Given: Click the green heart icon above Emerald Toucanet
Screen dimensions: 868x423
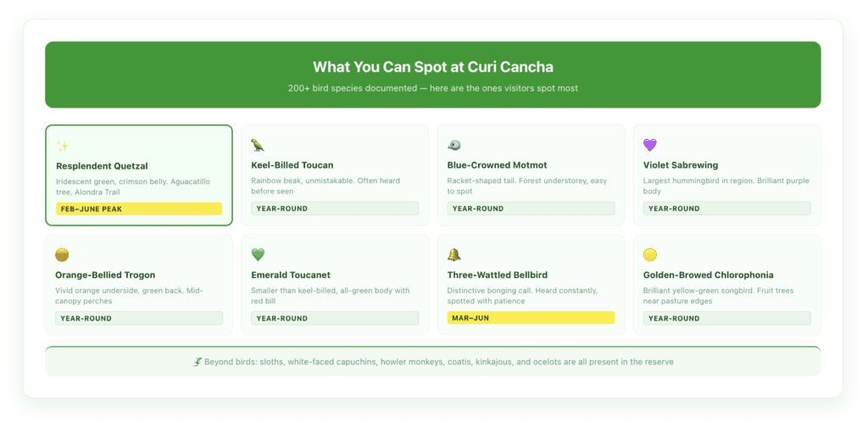Looking at the screenshot, I should click(x=258, y=255).
